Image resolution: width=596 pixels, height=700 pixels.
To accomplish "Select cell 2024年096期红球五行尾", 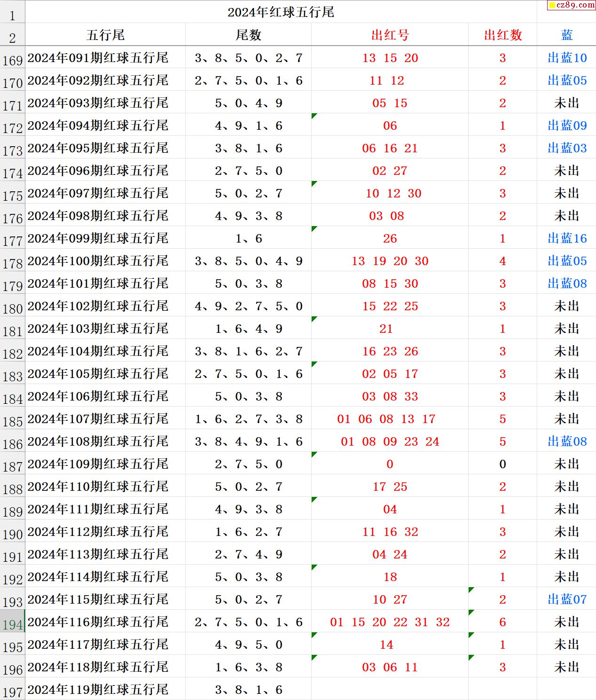I will [105, 171].
